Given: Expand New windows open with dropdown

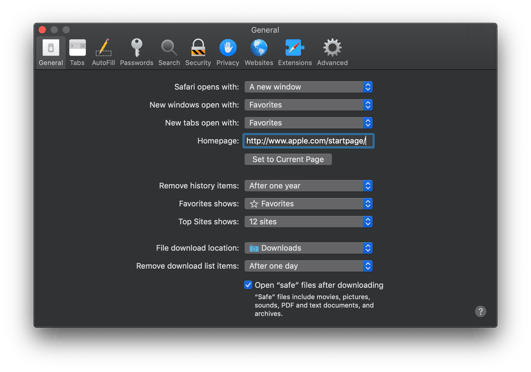Looking at the screenshot, I should (309, 105).
